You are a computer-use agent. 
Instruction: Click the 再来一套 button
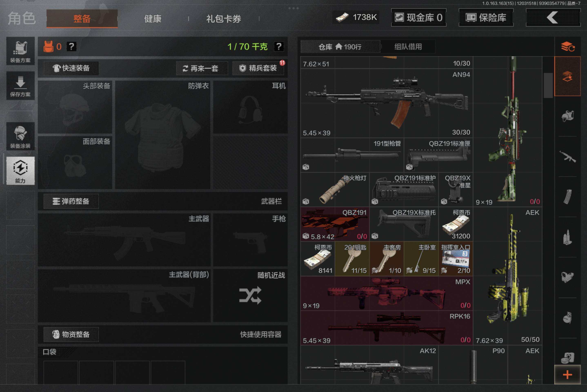(x=202, y=68)
